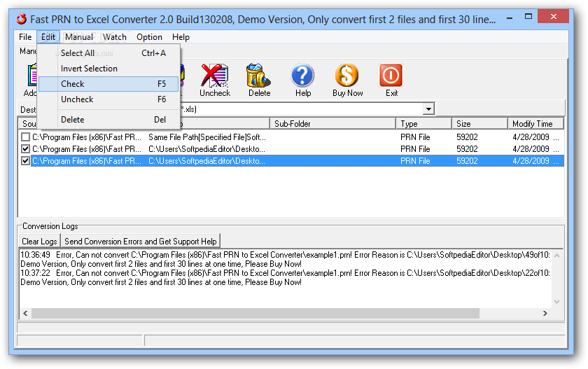Click the red Exit power icon
This screenshot has height=369, width=588.
click(391, 76)
